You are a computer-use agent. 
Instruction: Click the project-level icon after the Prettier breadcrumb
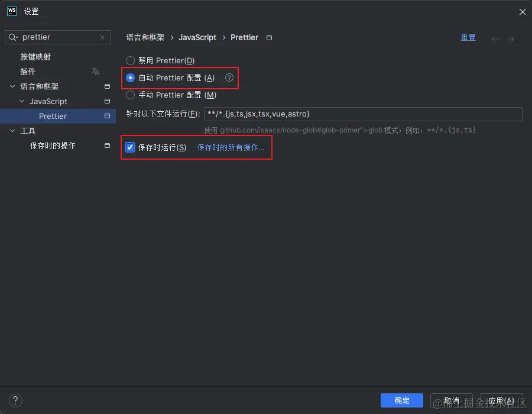[269, 38]
